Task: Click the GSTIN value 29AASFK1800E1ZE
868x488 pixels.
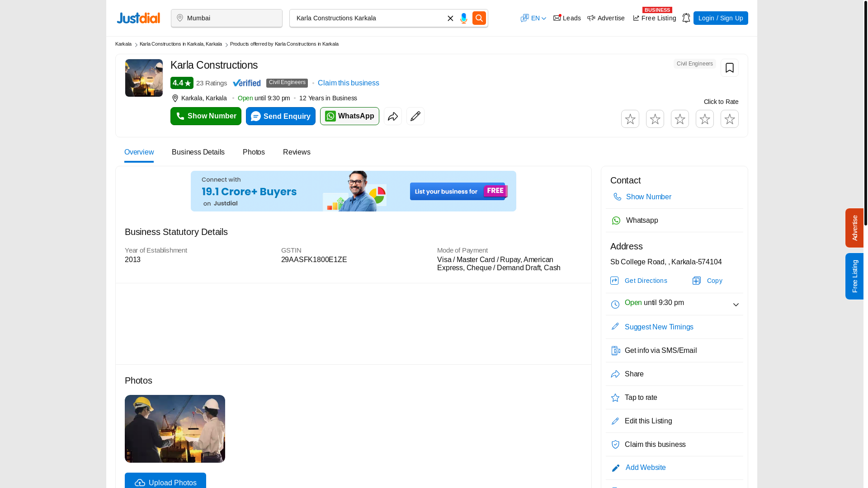Action: tap(314, 260)
